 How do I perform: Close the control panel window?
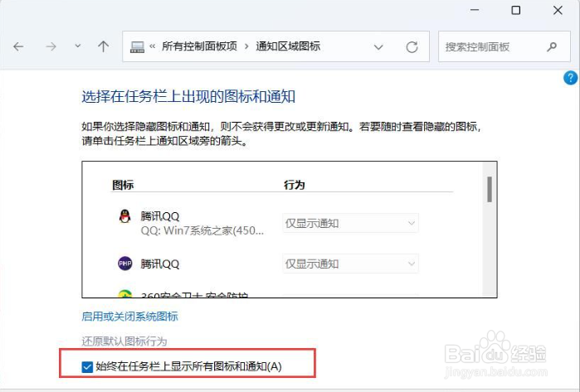(x=558, y=10)
